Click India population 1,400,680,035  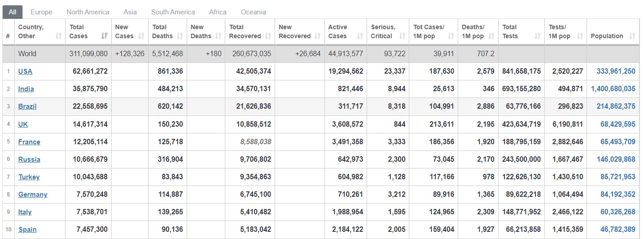point(613,89)
